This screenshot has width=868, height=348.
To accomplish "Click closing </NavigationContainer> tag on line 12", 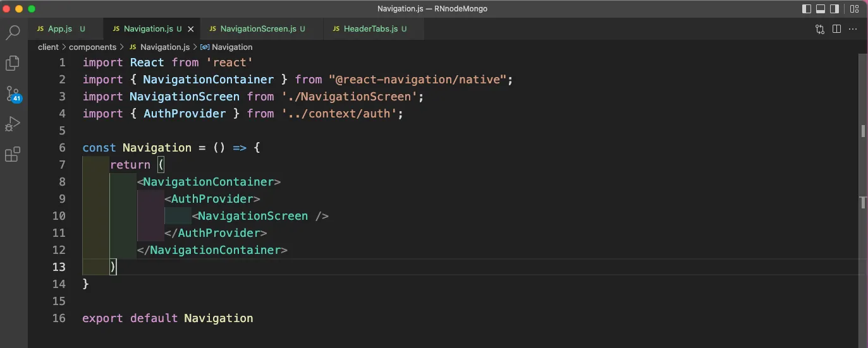I will [212, 250].
